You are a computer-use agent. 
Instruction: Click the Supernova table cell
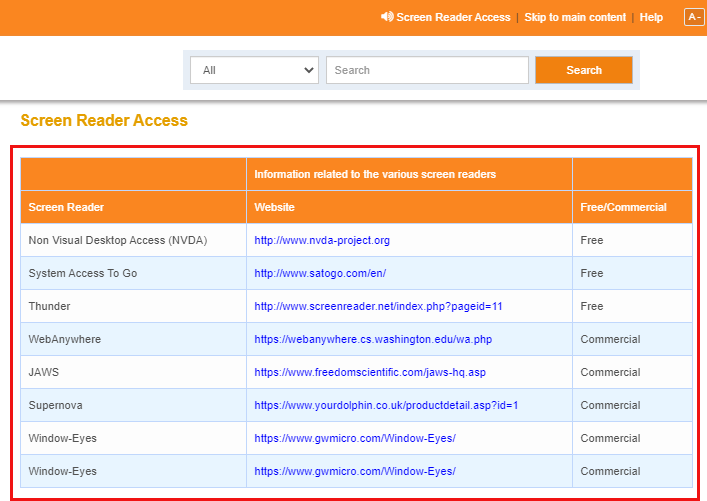133,405
